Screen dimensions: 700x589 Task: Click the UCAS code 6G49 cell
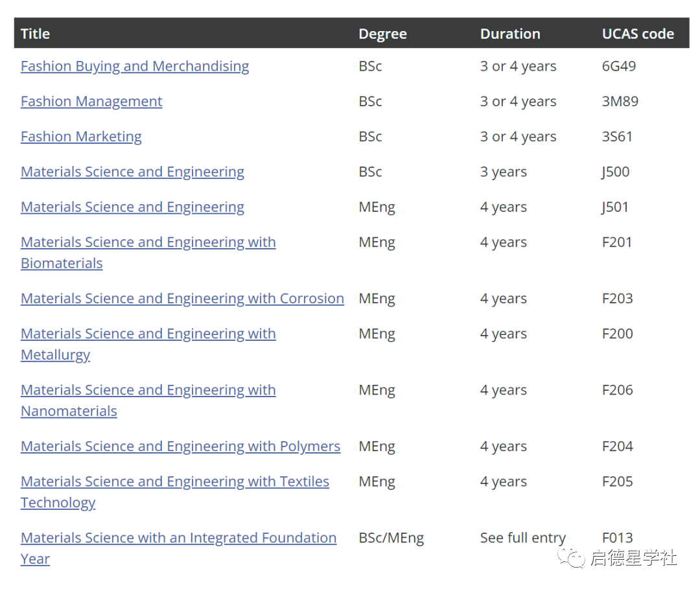(619, 66)
